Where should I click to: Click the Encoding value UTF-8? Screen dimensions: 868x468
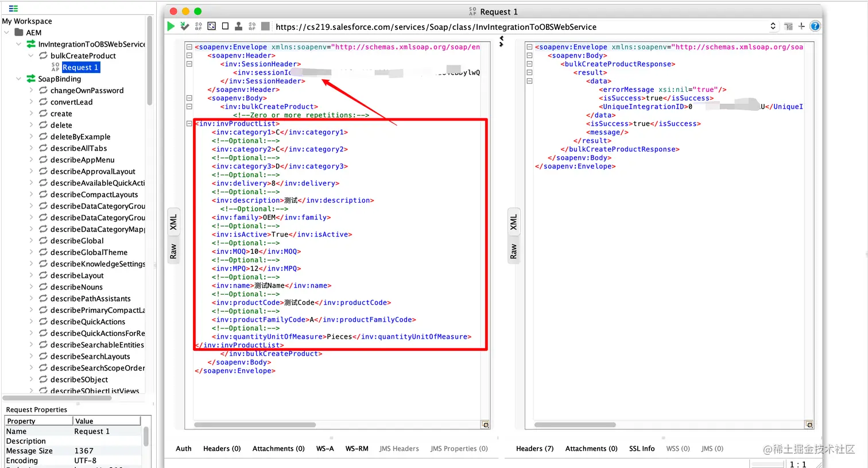coord(86,461)
